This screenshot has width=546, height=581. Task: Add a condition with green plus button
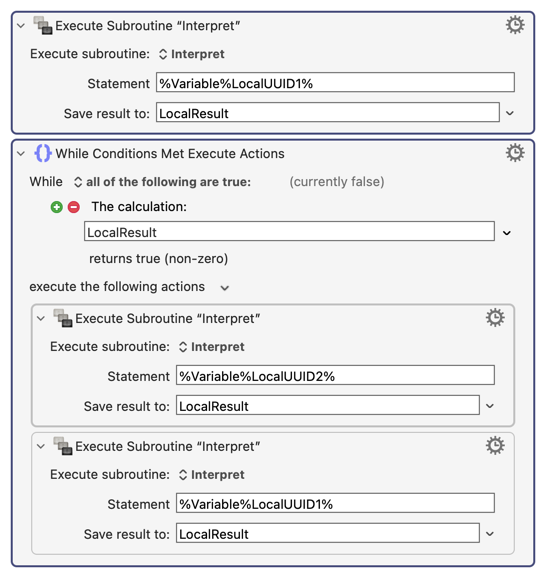(x=56, y=207)
